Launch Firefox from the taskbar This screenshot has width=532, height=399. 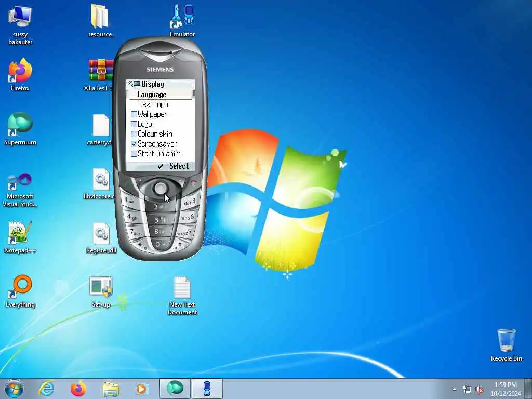pos(78,389)
